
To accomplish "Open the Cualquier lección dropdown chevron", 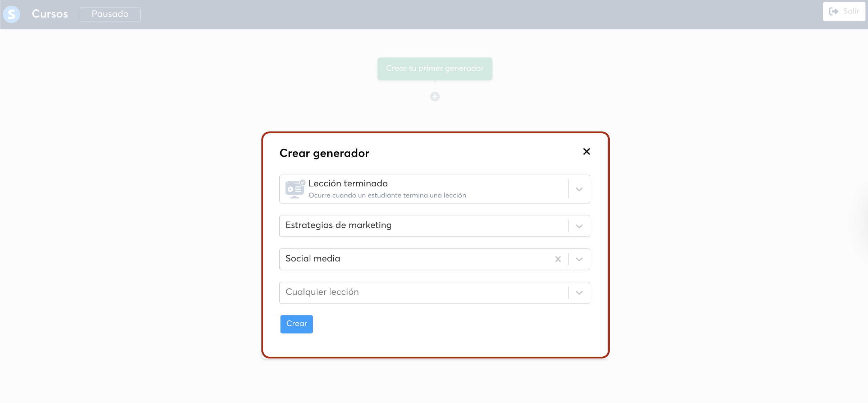I will [x=579, y=293].
